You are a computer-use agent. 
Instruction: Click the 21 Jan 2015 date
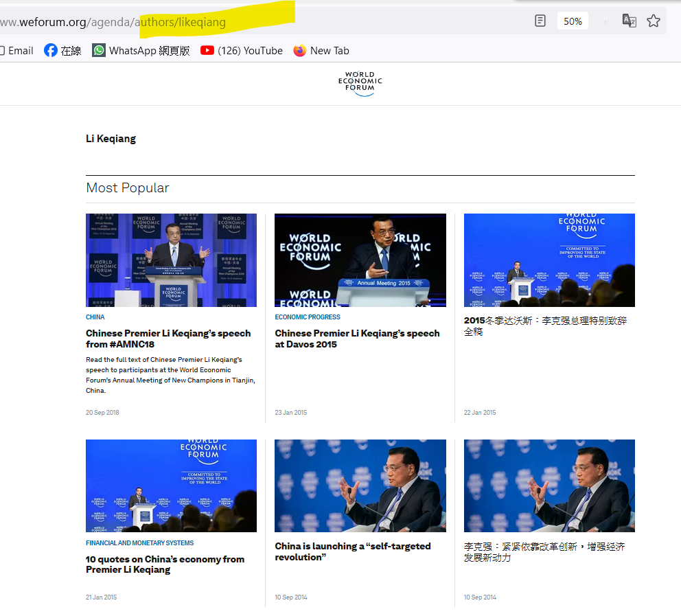click(101, 597)
